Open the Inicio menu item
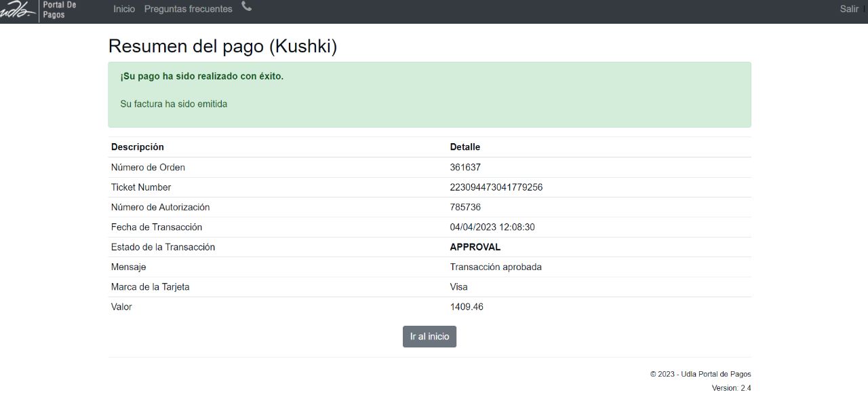The image size is (868, 416). (124, 9)
